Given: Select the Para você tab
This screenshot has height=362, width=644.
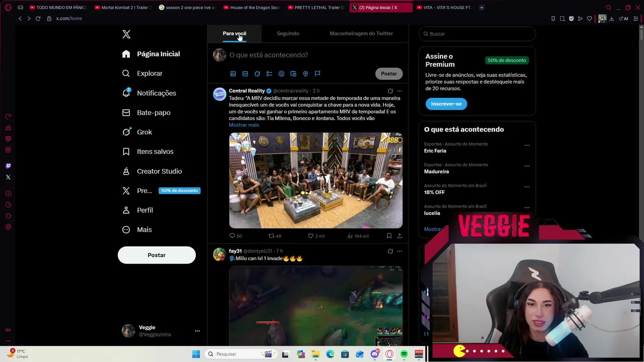Looking at the screenshot, I should tap(234, 33).
